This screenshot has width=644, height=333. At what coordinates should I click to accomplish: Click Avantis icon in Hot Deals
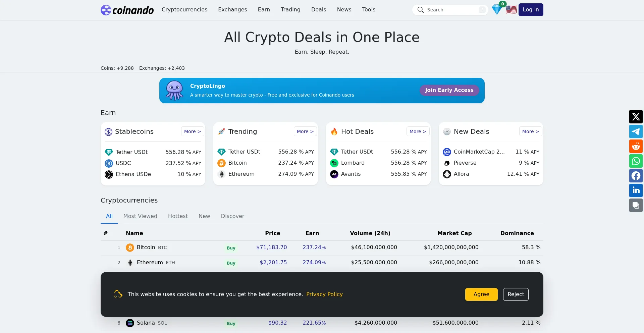(x=334, y=174)
